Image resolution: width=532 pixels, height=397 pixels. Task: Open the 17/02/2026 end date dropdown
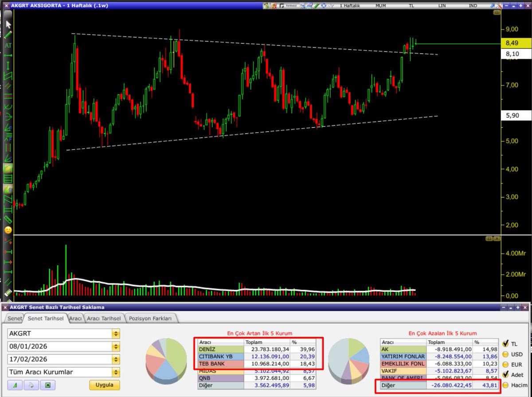click(116, 359)
